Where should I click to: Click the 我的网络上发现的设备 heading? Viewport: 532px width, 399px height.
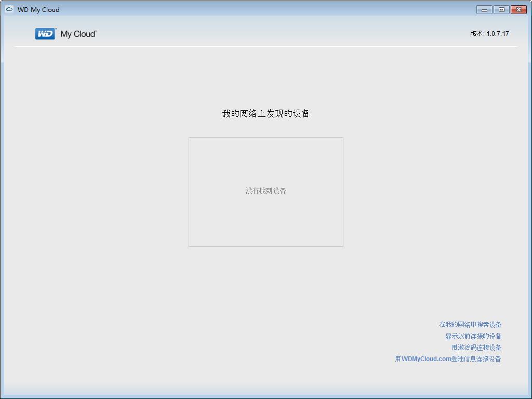point(265,114)
